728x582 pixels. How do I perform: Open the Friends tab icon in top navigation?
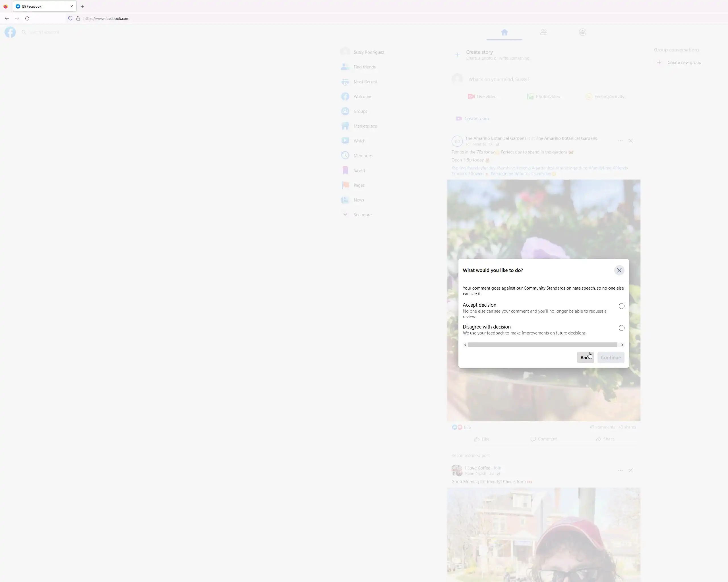point(544,32)
